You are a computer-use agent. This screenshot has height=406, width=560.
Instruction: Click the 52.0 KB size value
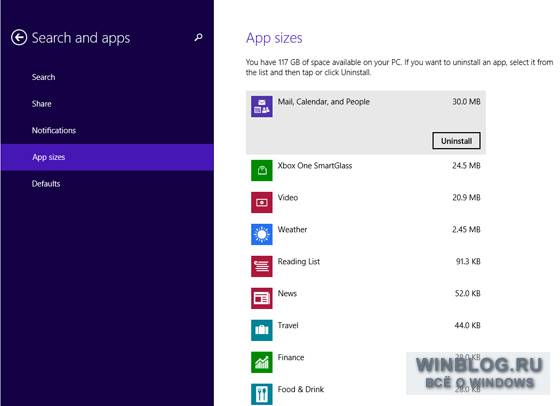pyautogui.click(x=468, y=294)
